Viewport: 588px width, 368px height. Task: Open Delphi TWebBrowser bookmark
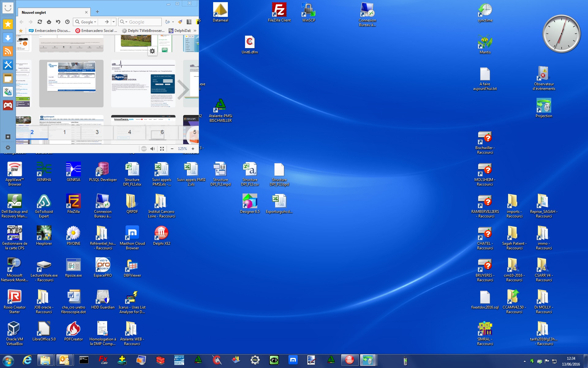tap(143, 31)
